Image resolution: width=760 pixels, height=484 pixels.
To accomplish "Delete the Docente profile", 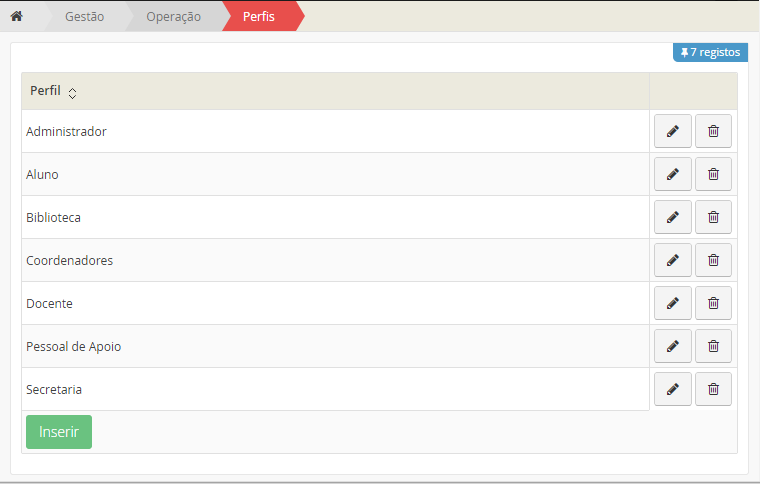I will [713, 303].
